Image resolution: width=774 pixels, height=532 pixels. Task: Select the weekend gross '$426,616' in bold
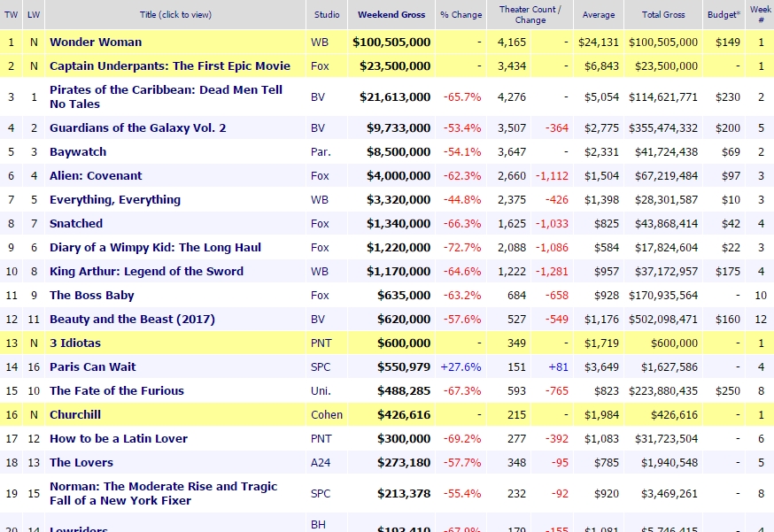pyautogui.click(x=404, y=414)
